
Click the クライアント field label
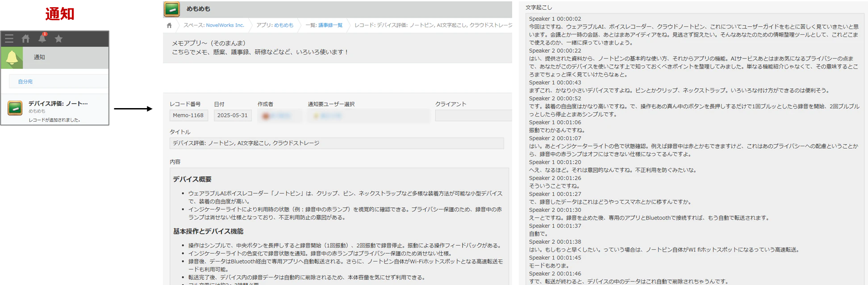(451, 104)
